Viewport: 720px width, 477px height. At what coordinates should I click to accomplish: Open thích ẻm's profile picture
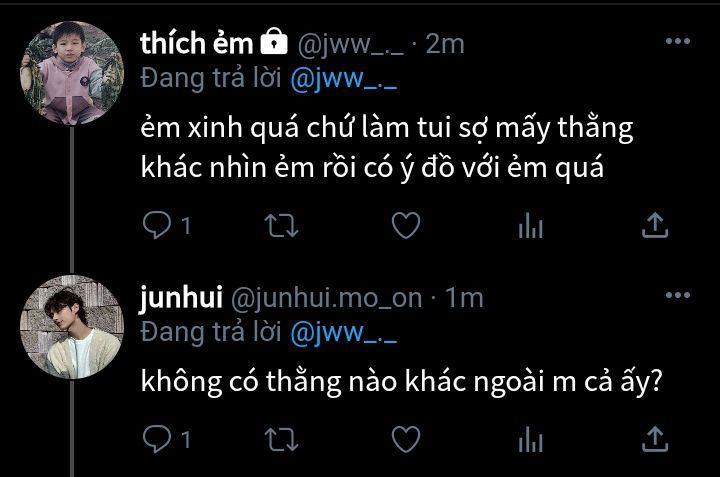pos(72,73)
